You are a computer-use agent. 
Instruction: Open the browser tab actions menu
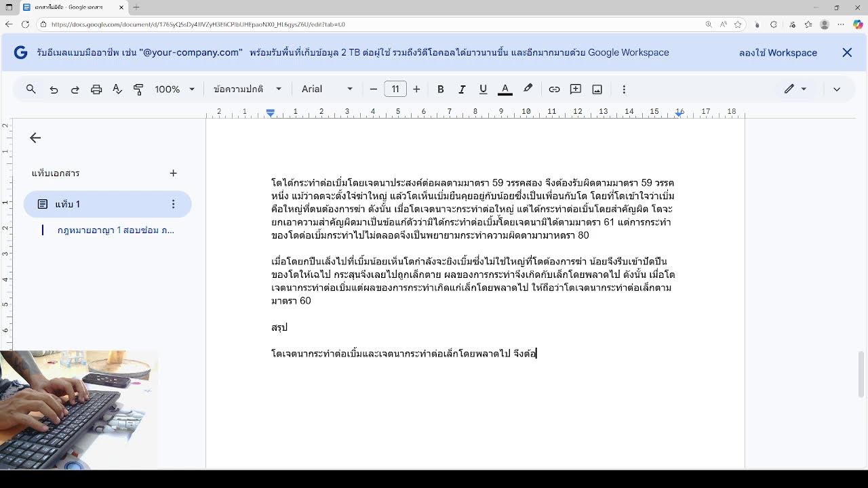8,7
